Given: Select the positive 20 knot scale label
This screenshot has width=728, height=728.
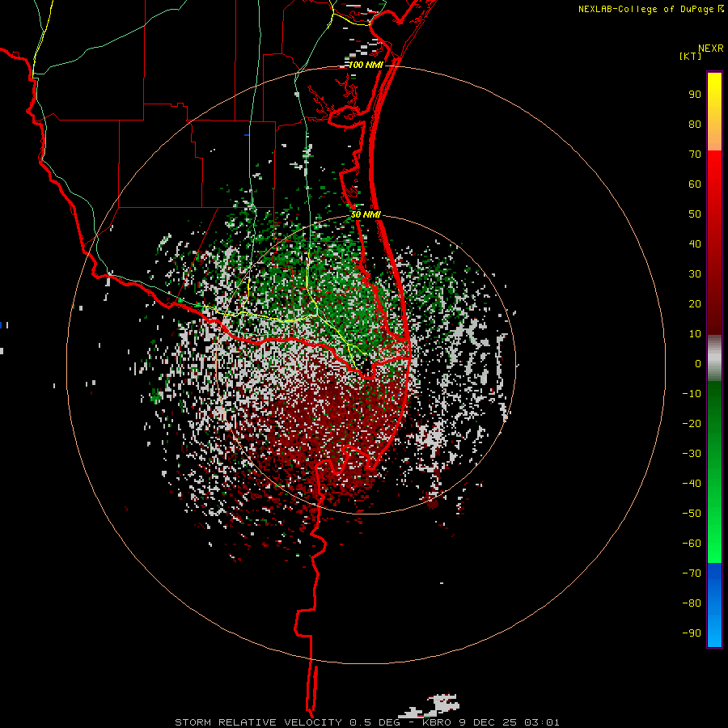Looking at the screenshot, I should point(695,304).
